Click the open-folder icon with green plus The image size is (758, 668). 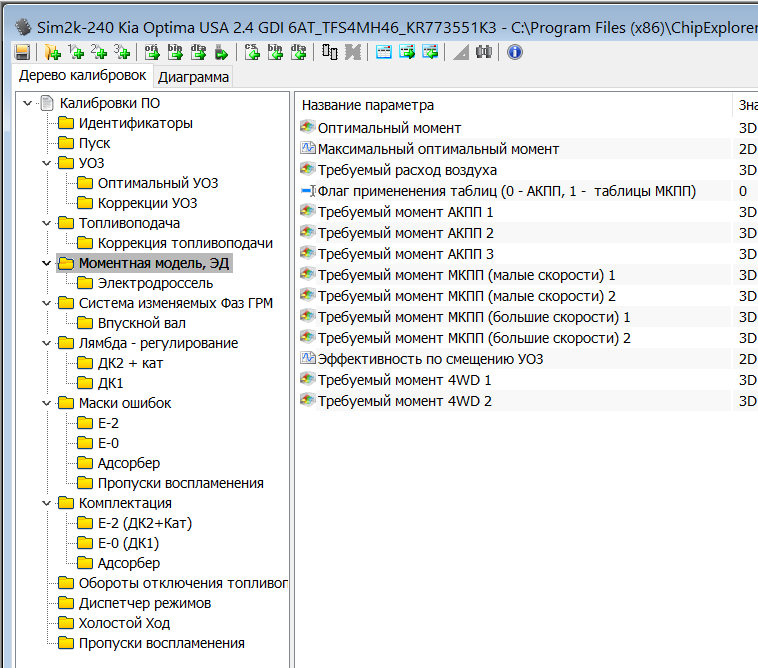[x=52, y=52]
